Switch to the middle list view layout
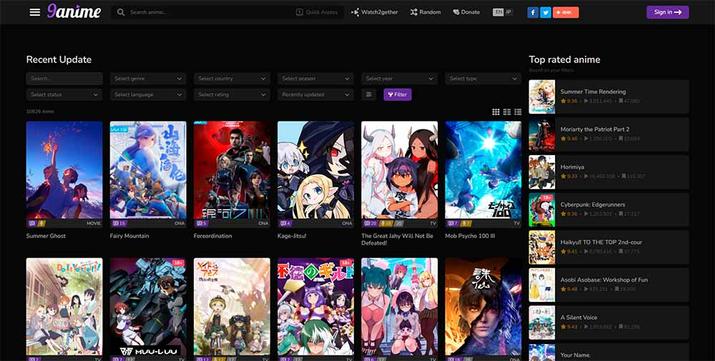 pyautogui.click(x=507, y=112)
